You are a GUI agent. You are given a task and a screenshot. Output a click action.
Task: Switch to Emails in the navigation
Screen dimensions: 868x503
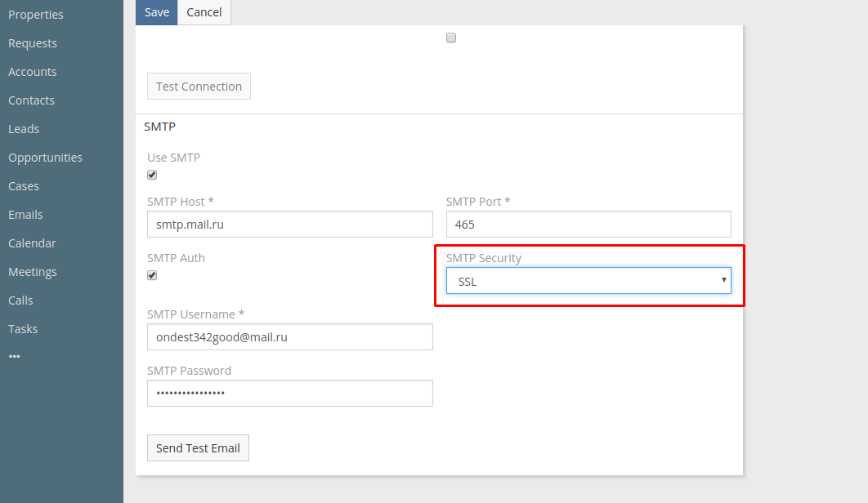click(x=25, y=215)
